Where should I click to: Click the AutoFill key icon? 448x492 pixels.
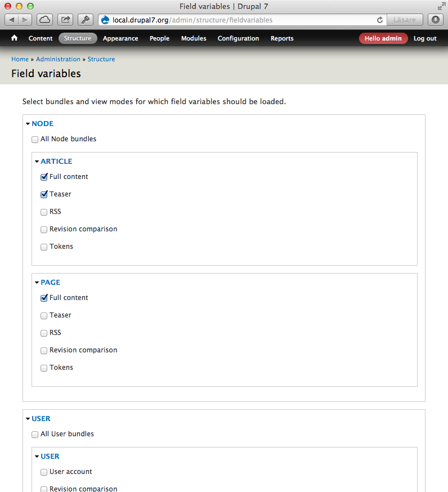click(85, 19)
